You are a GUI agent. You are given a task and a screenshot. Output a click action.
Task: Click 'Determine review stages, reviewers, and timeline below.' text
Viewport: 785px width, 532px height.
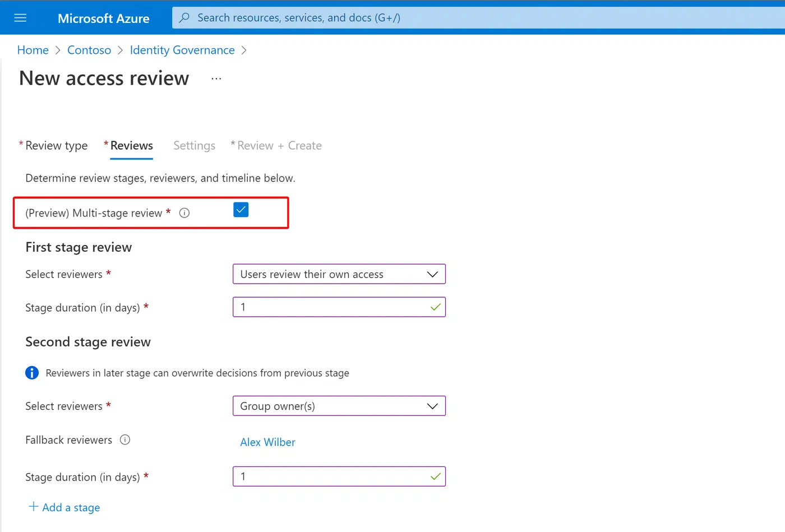pyautogui.click(x=160, y=178)
